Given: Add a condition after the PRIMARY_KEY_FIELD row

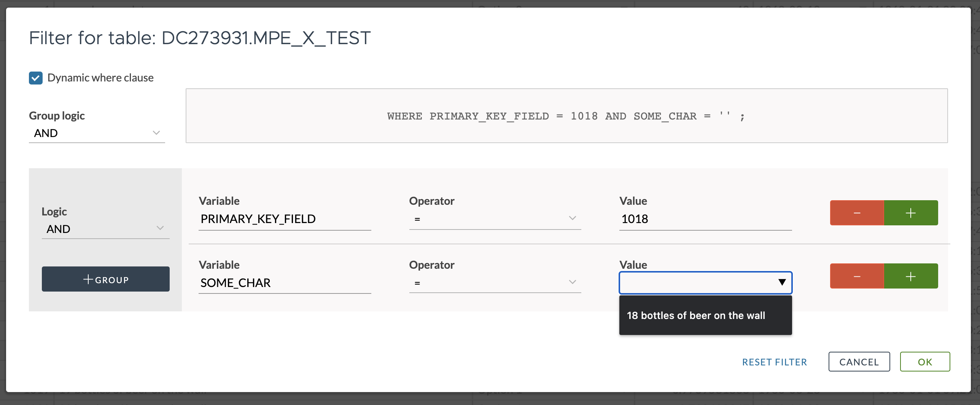Looking at the screenshot, I should (911, 213).
